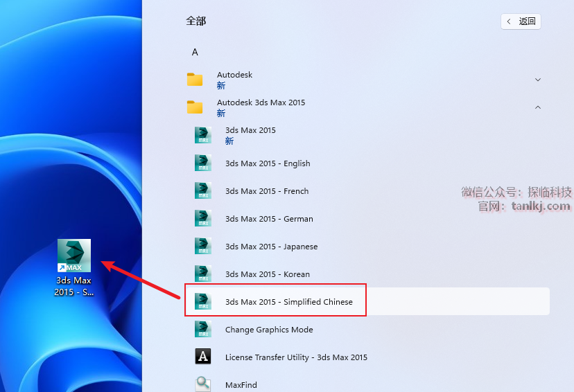The width and height of the screenshot is (574, 392).
Task: Click the 全部 heading
Action: pos(196,21)
